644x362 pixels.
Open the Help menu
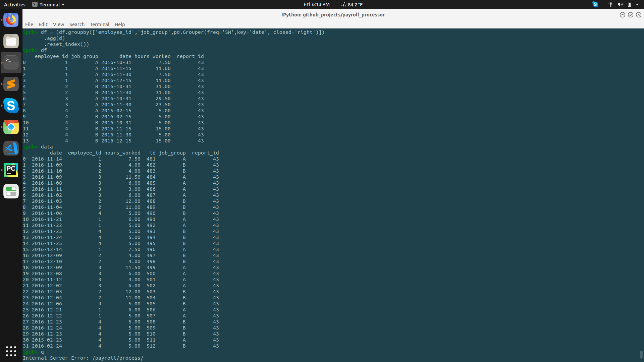click(x=120, y=24)
